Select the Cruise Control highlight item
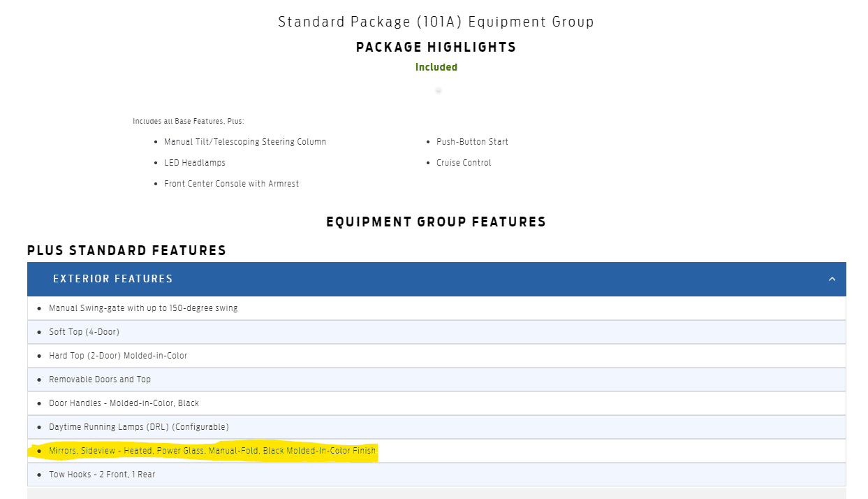 (464, 163)
